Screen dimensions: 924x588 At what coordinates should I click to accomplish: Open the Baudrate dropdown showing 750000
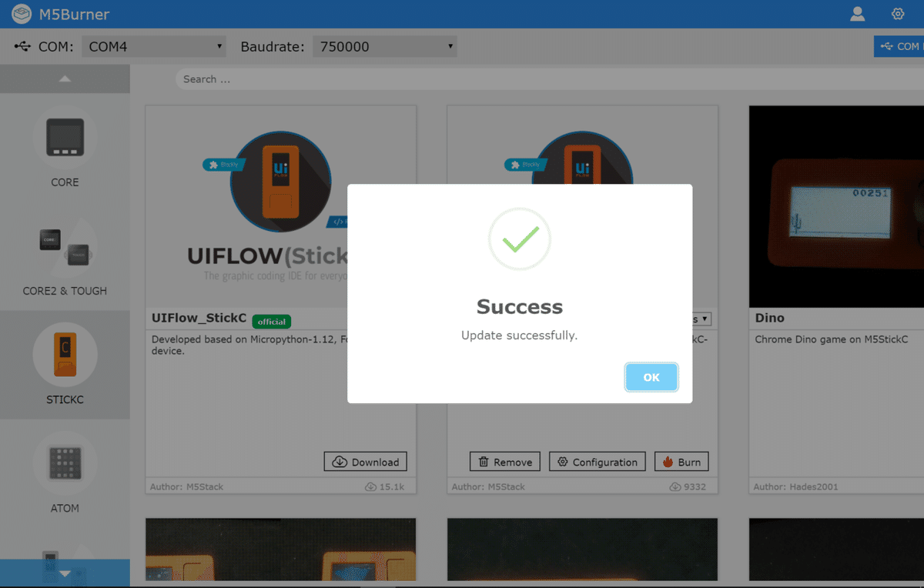(384, 46)
